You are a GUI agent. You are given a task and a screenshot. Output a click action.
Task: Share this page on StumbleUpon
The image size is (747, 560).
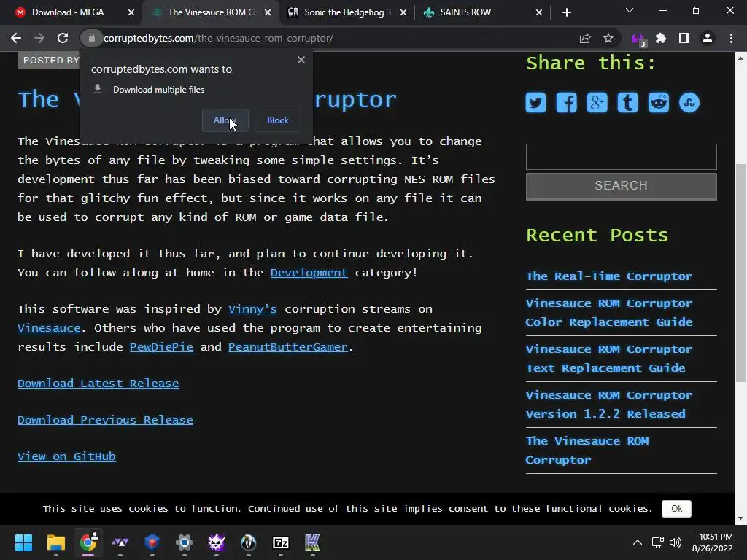point(689,102)
